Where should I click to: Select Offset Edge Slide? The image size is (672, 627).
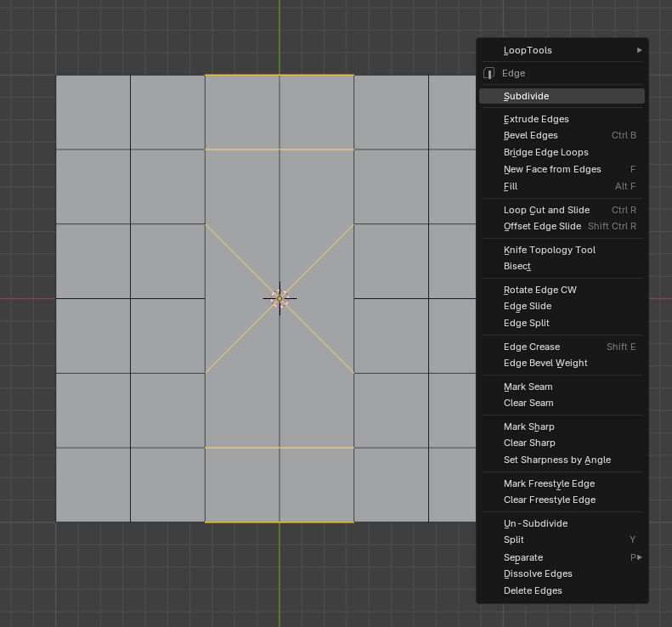tap(562, 226)
